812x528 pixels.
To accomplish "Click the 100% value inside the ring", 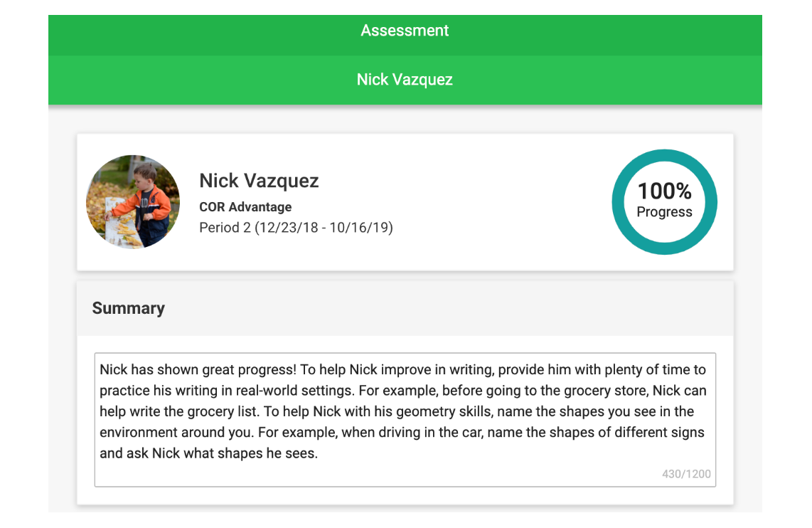I will tap(664, 191).
